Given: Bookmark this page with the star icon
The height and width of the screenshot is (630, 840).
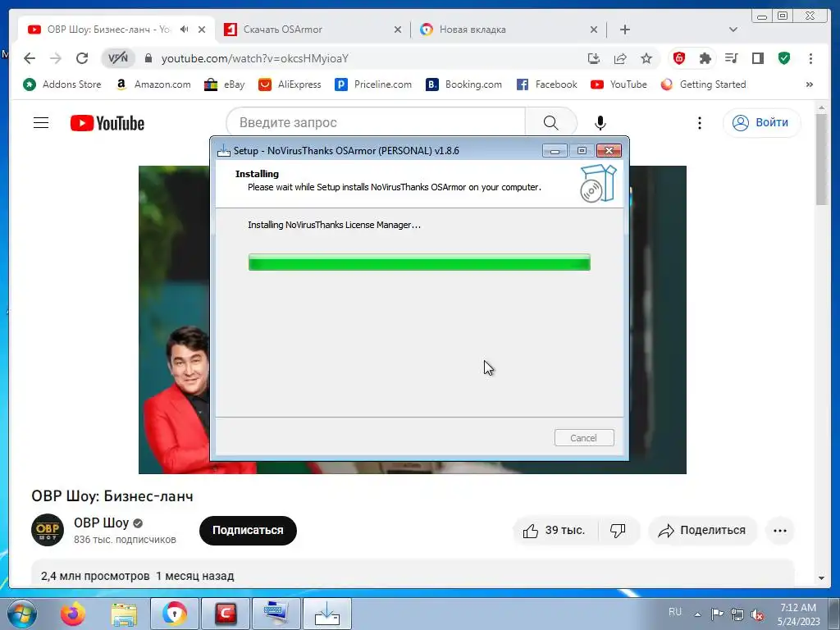Looking at the screenshot, I should coord(646,58).
